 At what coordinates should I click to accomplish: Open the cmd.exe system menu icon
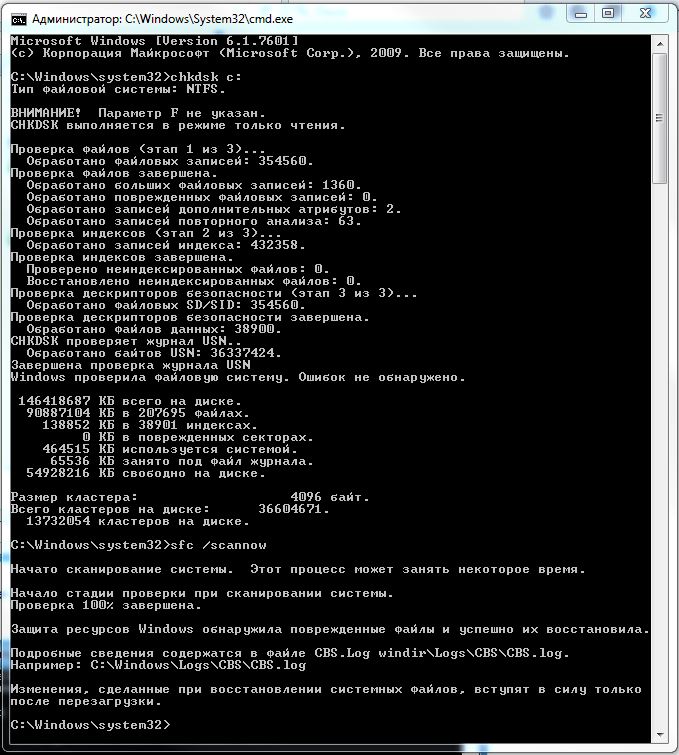[x=19, y=19]
